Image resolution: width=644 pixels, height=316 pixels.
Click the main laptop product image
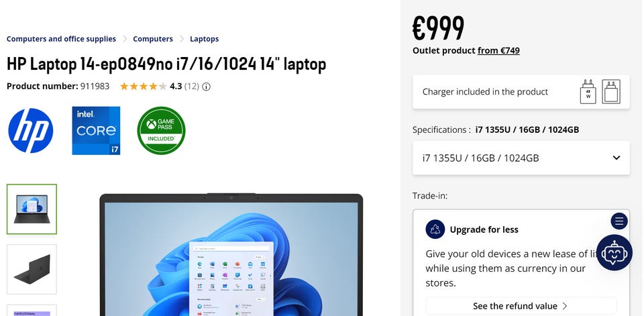[x=231, y=254]
